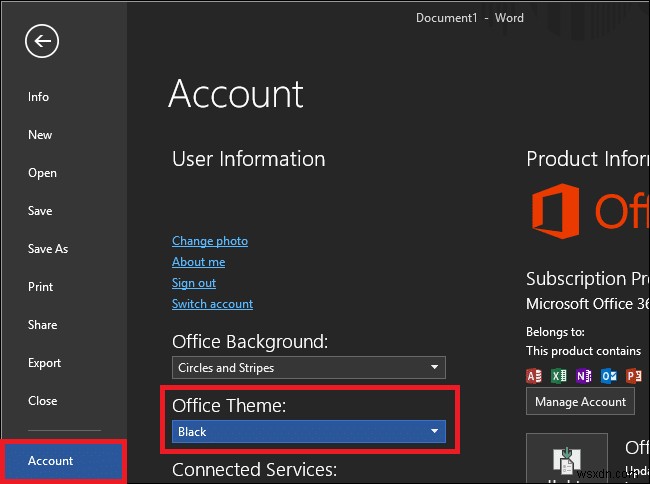Open the About me link
This screenshot has height=484, width=650.
(199, 262)
